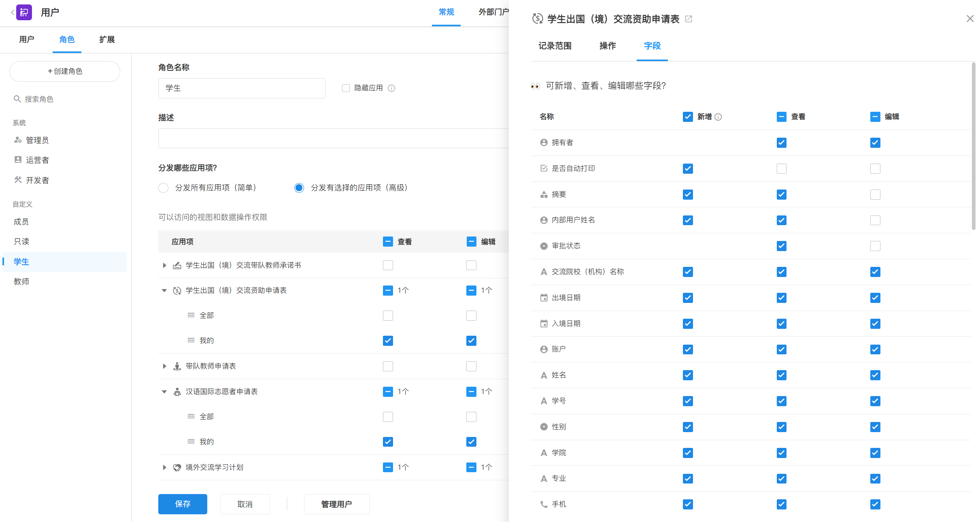
Task: Collapse the 汉语国际志愿者申请表 row
Action: click(x=164, y=392)
